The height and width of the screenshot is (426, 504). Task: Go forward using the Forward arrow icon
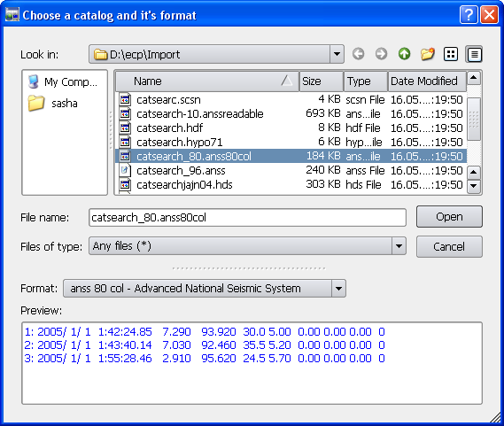pyautogui.click(x=381, y=54)
